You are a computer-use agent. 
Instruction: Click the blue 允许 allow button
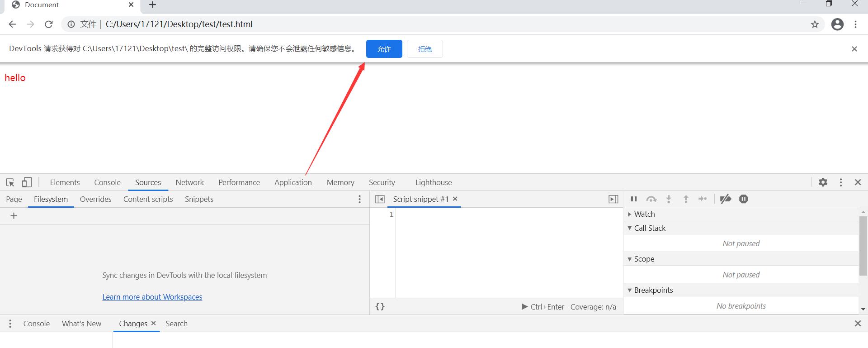point(384,49)
